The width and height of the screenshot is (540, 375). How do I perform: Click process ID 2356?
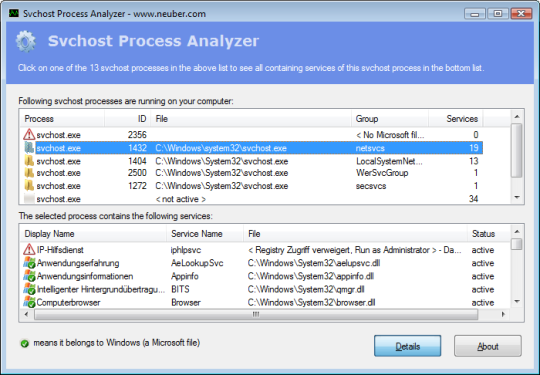pyautogui.click(x=137, y=135)
